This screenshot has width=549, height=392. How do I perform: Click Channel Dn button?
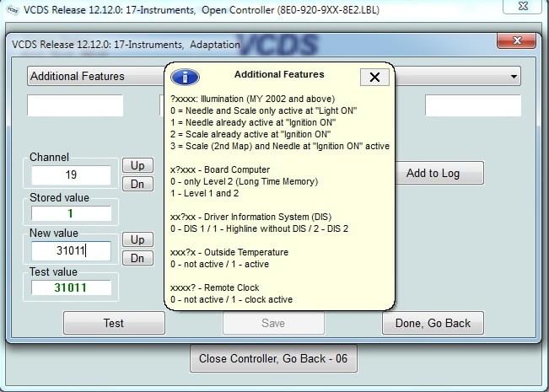[x=137, y=184]
